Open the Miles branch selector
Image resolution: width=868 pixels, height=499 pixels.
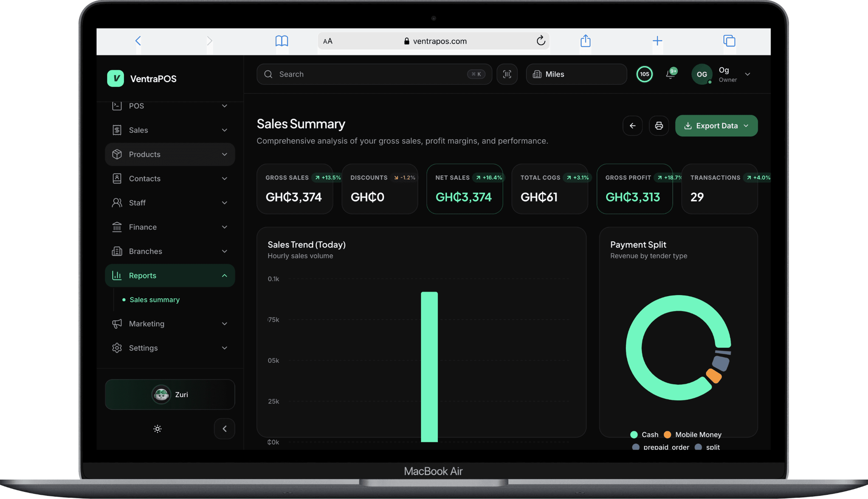[576, 74]
